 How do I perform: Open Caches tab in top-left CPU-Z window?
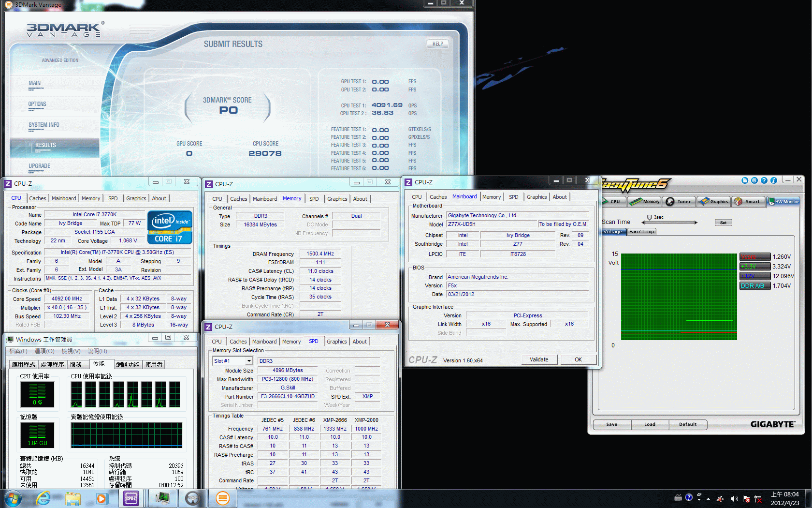click(x=38, y=198)
